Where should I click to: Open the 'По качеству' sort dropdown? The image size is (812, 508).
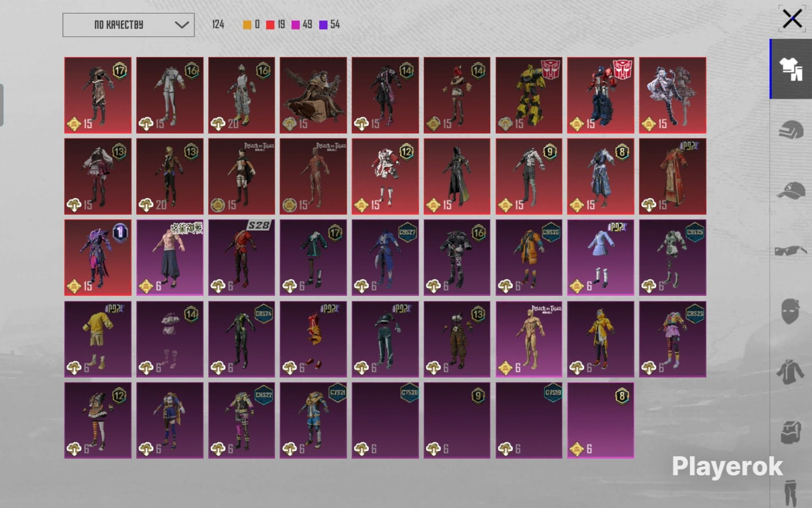(128, 25)
